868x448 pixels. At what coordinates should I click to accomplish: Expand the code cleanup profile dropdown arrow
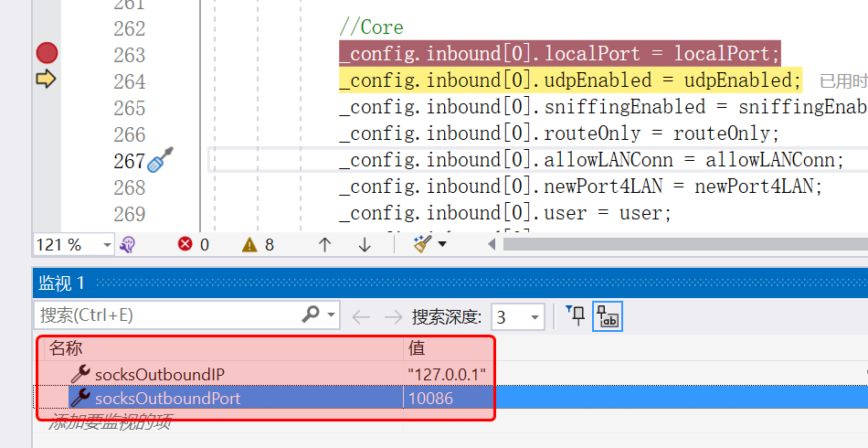443,244
